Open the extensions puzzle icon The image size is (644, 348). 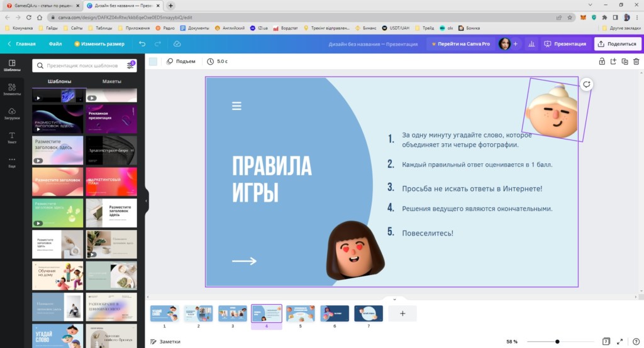[604, 17]
